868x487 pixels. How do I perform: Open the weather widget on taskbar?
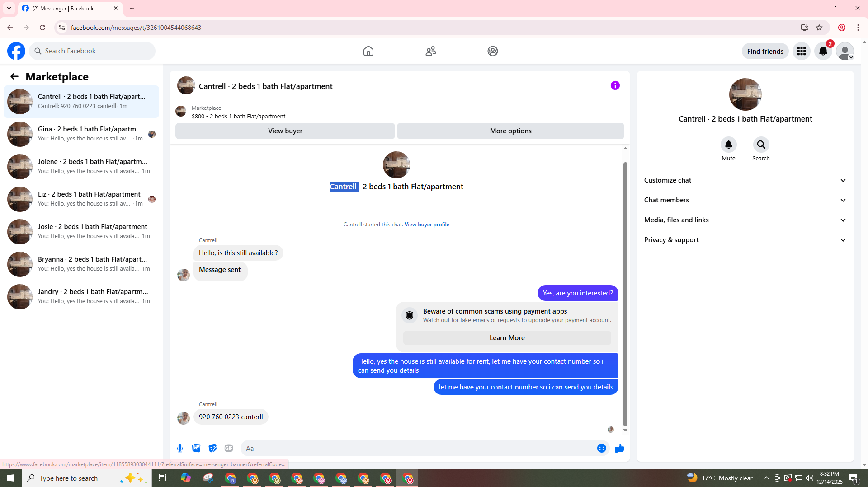coord(720,478)
